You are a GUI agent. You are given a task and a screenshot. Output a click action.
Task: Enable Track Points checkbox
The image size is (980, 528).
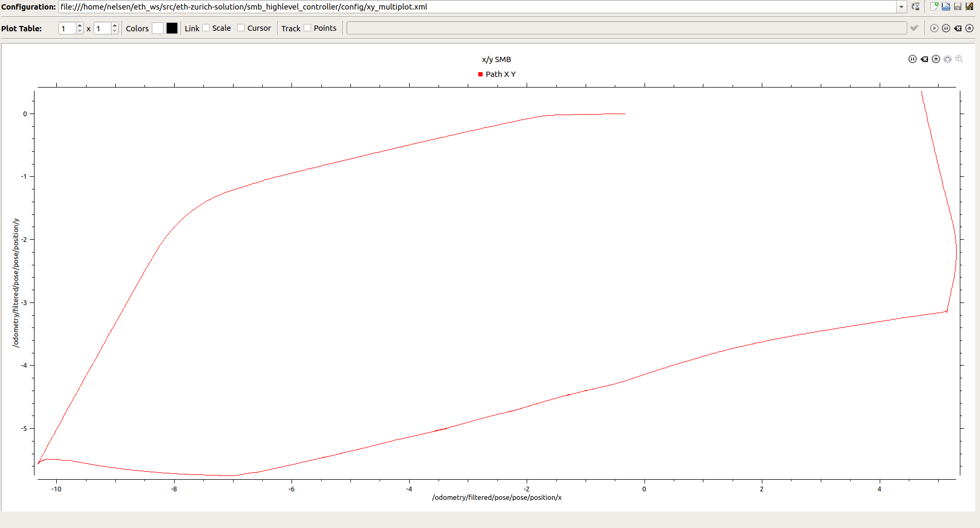[307, 28]
